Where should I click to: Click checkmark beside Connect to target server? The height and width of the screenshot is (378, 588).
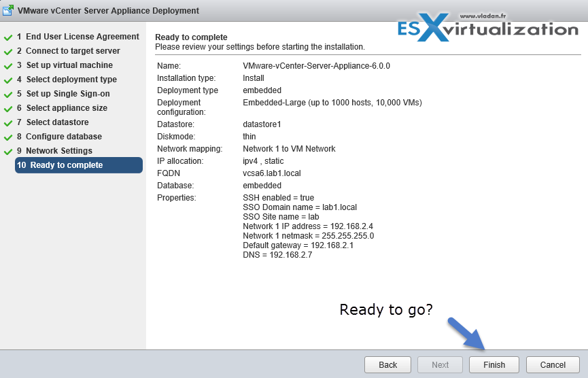[x=8, y=52]
